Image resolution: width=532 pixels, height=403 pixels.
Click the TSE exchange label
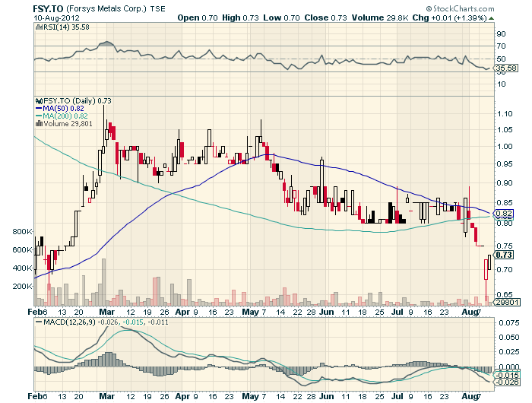pyautogui.click(x=158, y=9)
